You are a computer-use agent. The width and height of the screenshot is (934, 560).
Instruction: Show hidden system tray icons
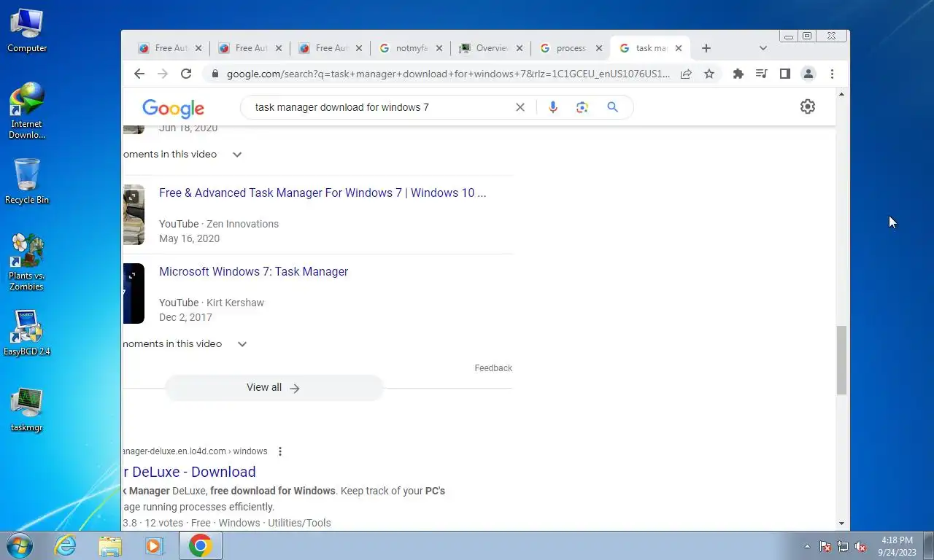tap(807, 546)
